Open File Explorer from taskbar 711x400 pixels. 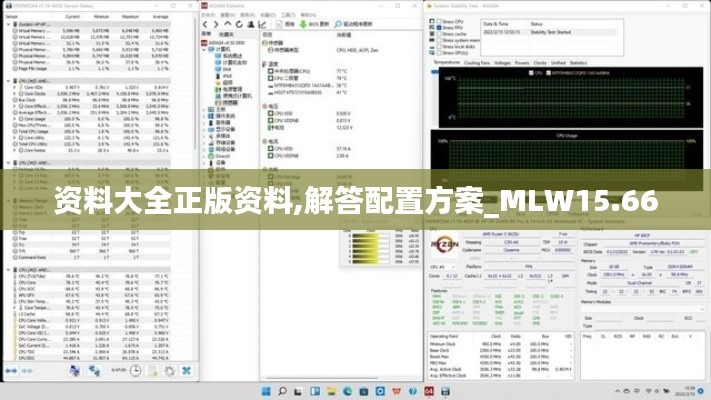[331, 391]
